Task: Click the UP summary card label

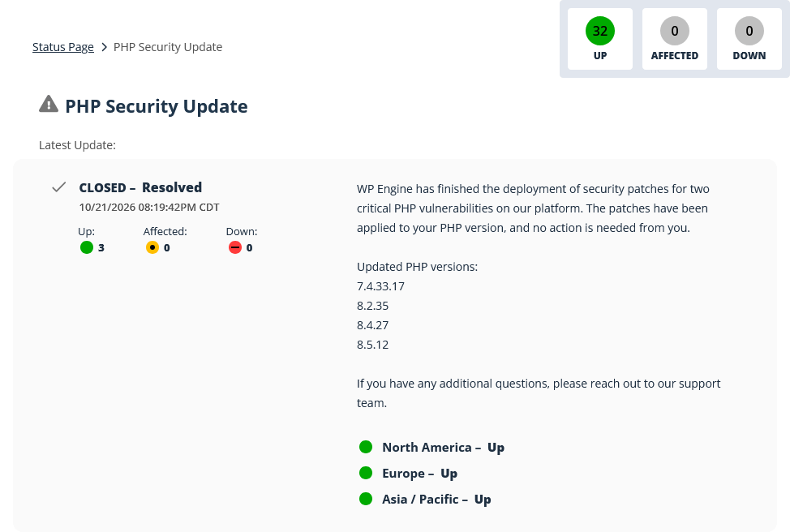Action: click(x=600, y=55)
